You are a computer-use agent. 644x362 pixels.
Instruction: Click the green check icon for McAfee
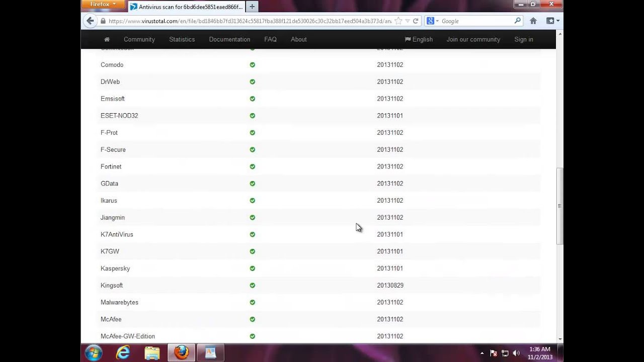tap(253, 319)
